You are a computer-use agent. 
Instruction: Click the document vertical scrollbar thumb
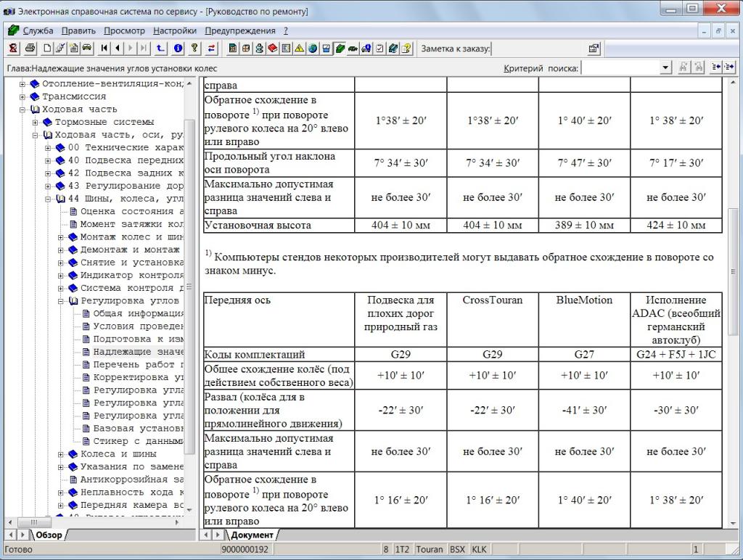733,271
